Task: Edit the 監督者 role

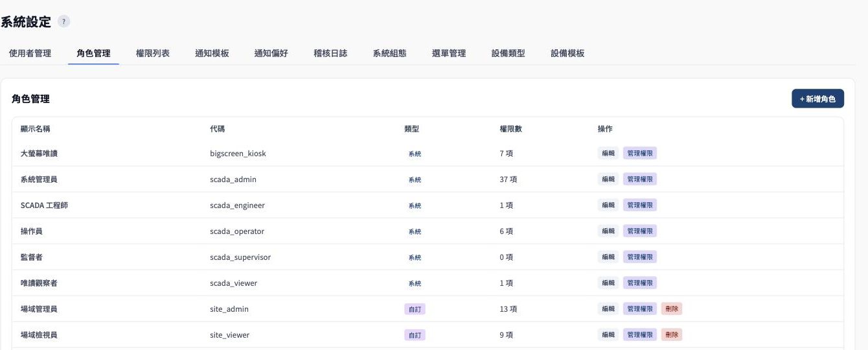Action: (x=608, y=257)
